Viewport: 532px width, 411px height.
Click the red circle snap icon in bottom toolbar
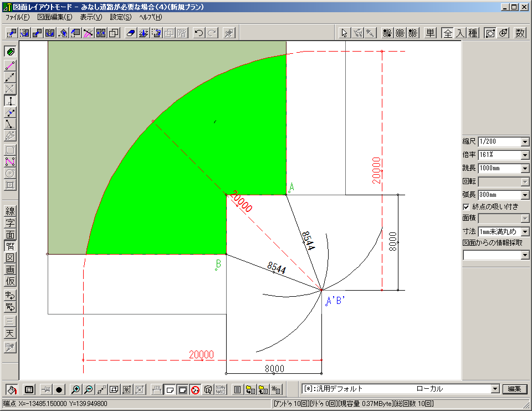[x=195, y=389]
